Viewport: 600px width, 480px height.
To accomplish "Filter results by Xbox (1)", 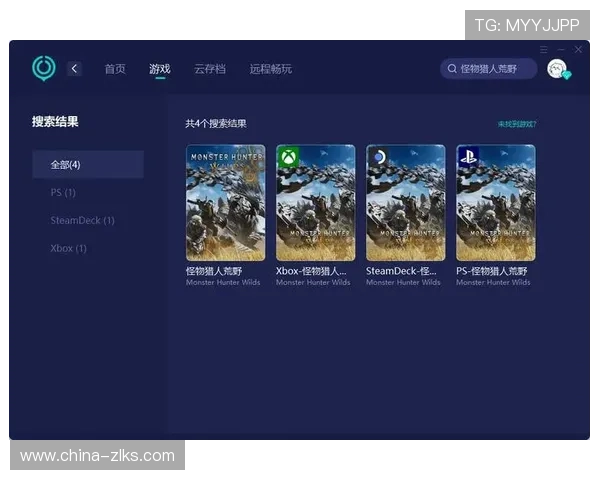I will pyautogui.click(x=68, y=248).
